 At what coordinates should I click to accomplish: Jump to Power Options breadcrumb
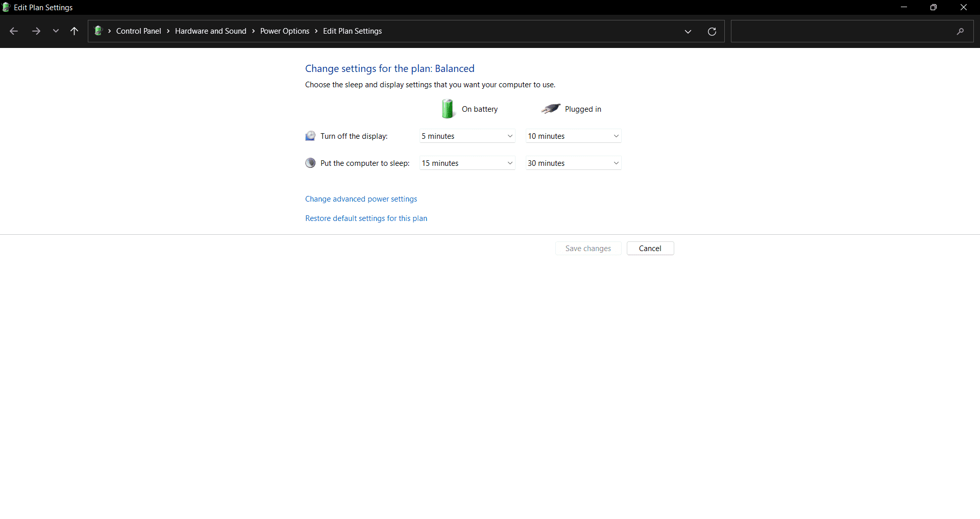[284, 31]
